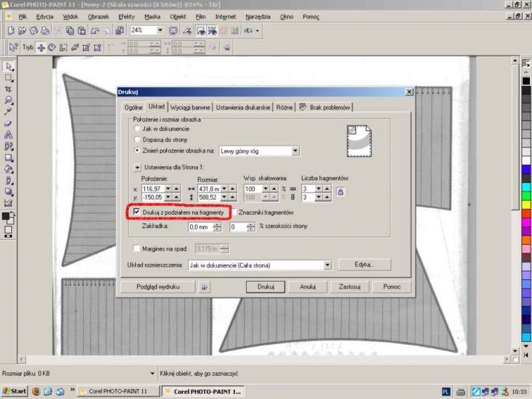Select the 'Jak w dokumencie' radio button
The width and height of the screenshot is (532, 399).
coord(137,129)
